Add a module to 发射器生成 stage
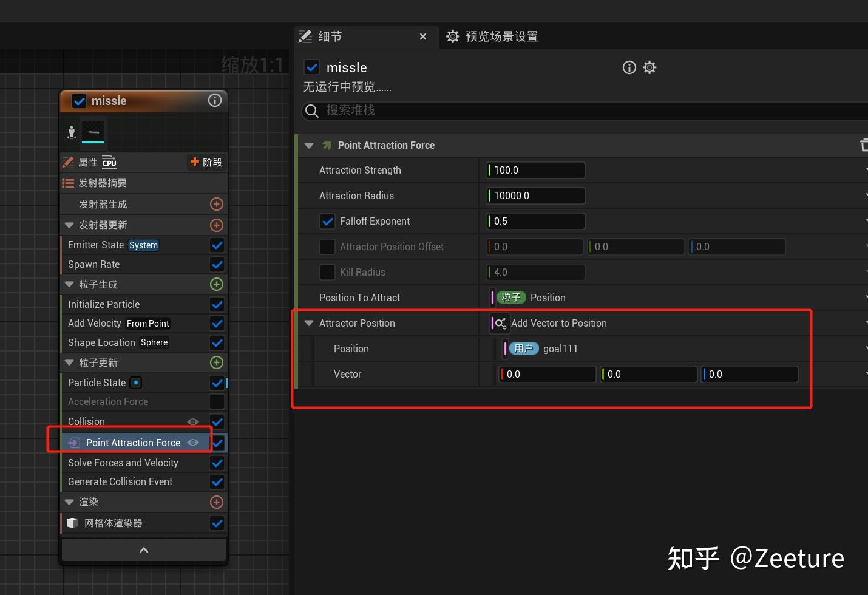Viewport: 868px width, 595px height. pos(217,204)
